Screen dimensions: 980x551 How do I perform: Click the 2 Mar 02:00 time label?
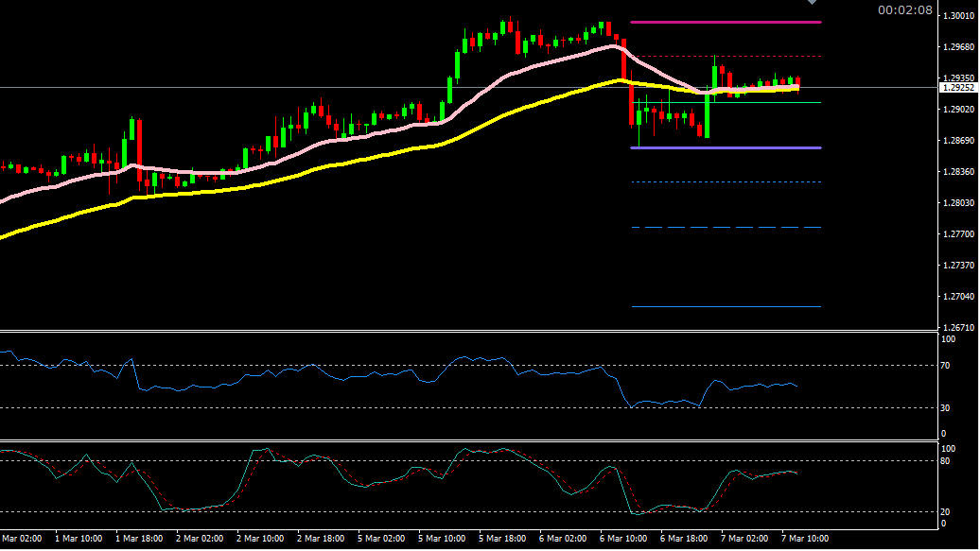200,539
